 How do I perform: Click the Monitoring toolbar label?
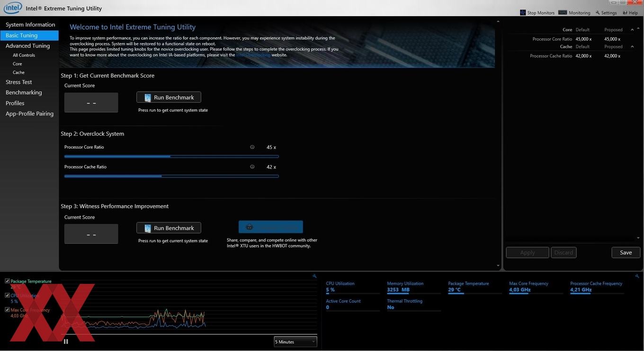click(x=580, y=13)
